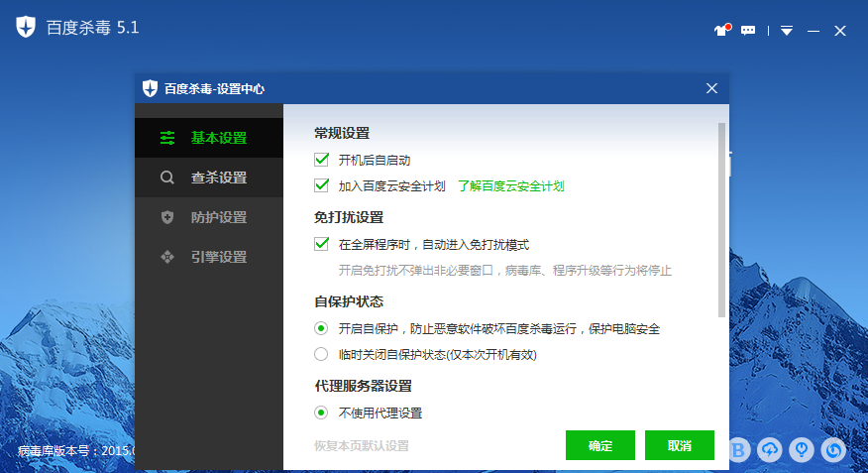Click the 自保护状态 section heading
This screenshot has width=868, height=473.
(x=349, y=301)
